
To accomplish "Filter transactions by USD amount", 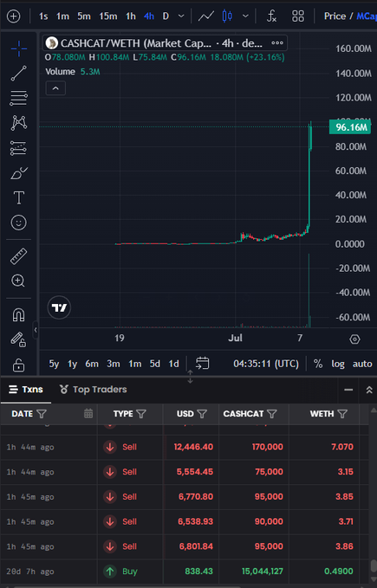I will coord(202,414).
